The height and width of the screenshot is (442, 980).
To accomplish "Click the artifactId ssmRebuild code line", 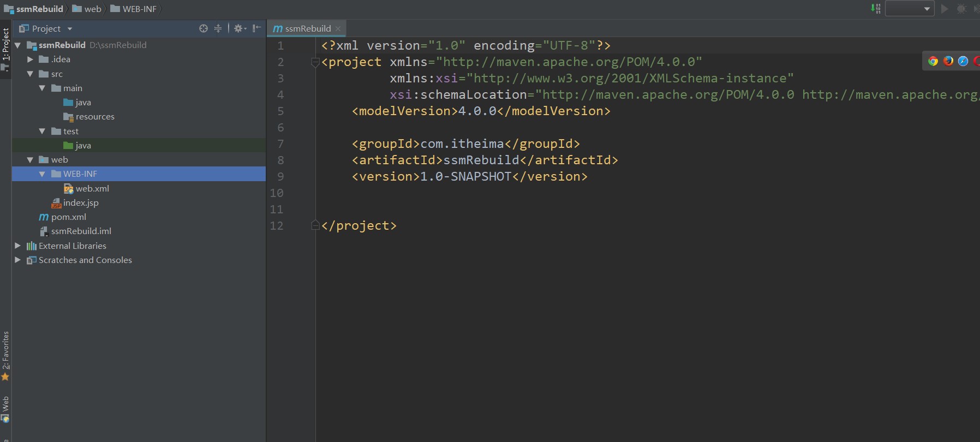I will [485, 160].
